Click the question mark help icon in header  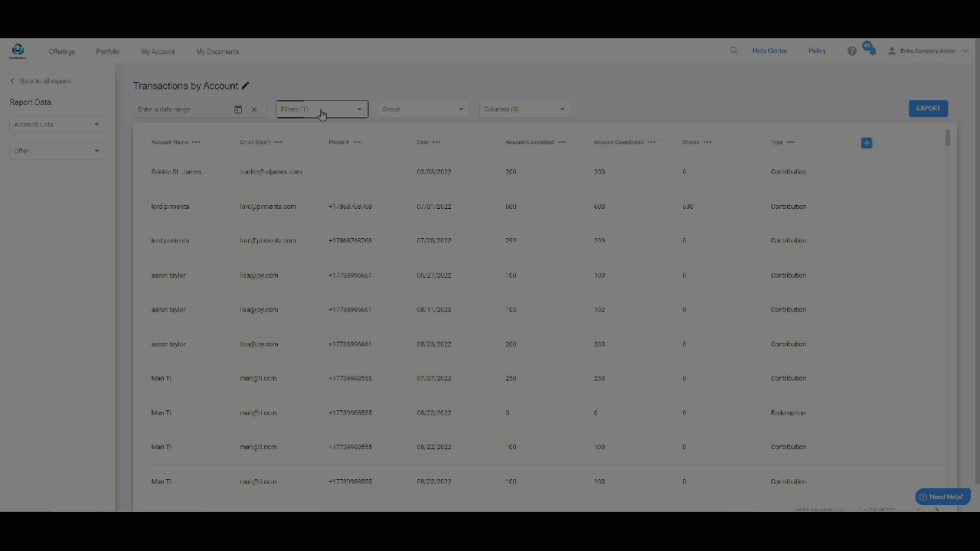pos(851,51)
